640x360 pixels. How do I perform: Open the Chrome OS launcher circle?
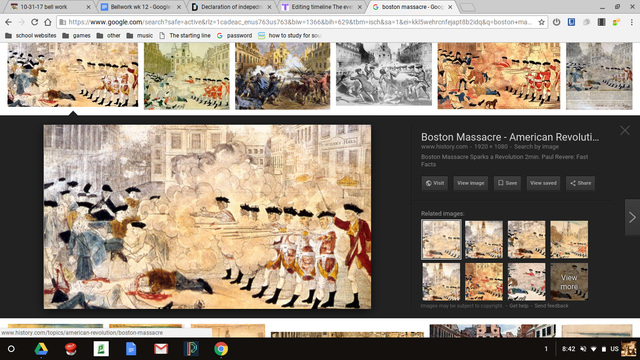(x=11, y=349)
